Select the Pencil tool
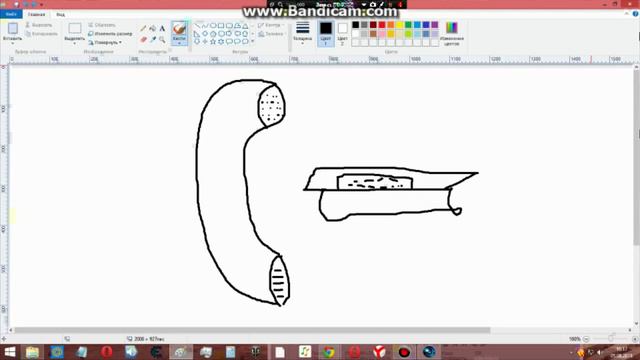Viewport: 640px width, 360px height. click(143, 29)
